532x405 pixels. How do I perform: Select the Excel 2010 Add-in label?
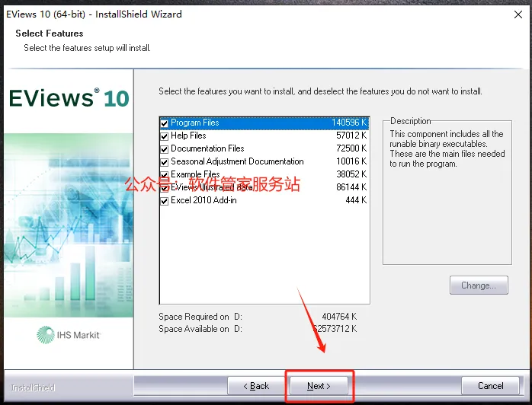[x=204, y=200]
